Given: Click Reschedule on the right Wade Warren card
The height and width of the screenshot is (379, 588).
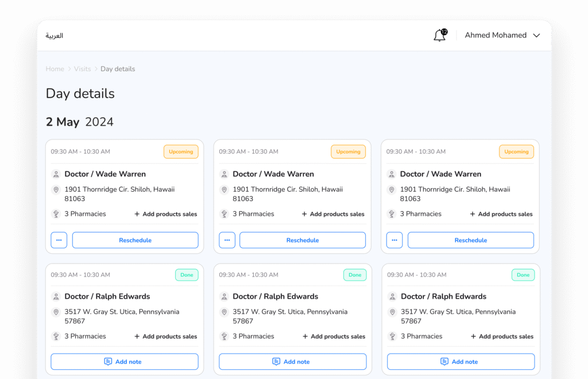Looking at the screenshot, I should [470, 240].
